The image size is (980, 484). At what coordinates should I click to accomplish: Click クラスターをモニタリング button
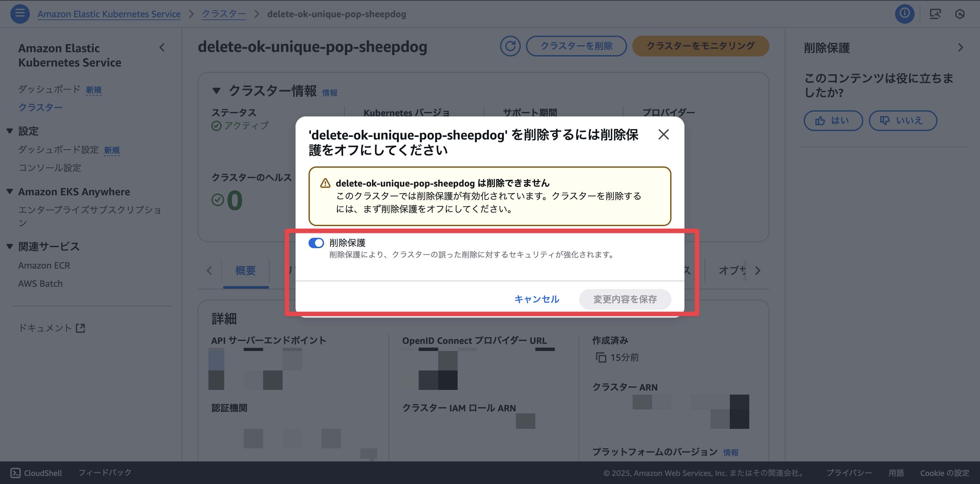point(700,46)
